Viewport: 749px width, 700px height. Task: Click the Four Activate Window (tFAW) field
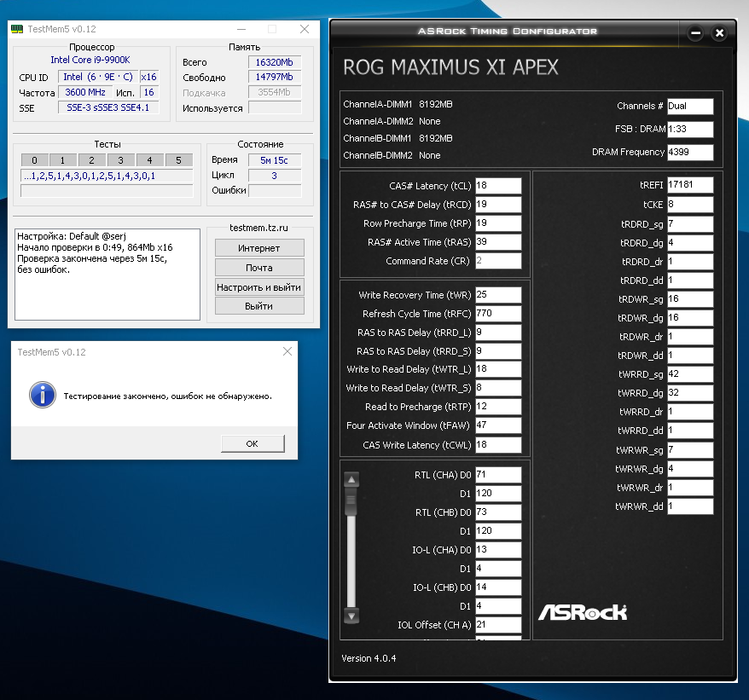[x=498, y=425]
